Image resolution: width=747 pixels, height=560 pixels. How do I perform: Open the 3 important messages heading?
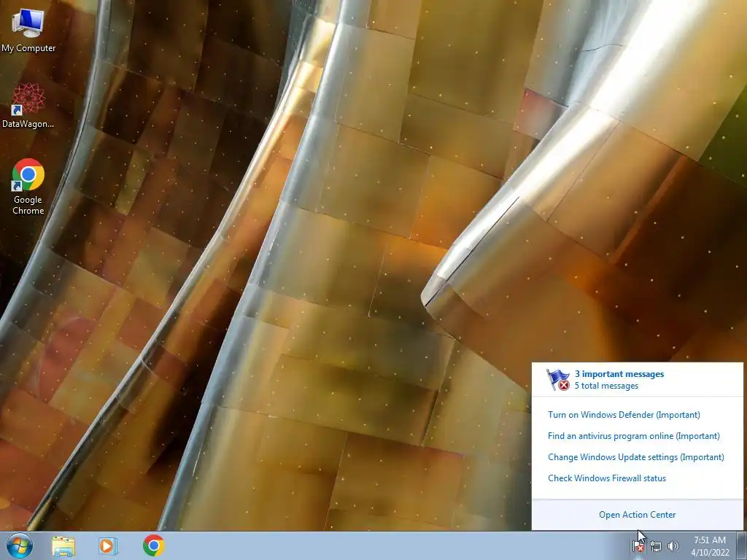(619, 374)
